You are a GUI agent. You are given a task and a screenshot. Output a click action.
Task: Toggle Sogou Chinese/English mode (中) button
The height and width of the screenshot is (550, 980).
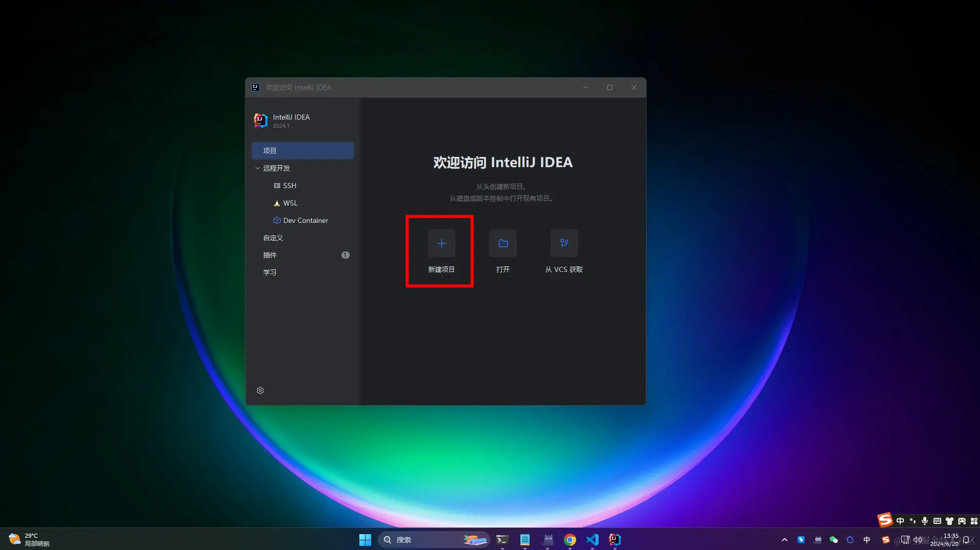900,521
